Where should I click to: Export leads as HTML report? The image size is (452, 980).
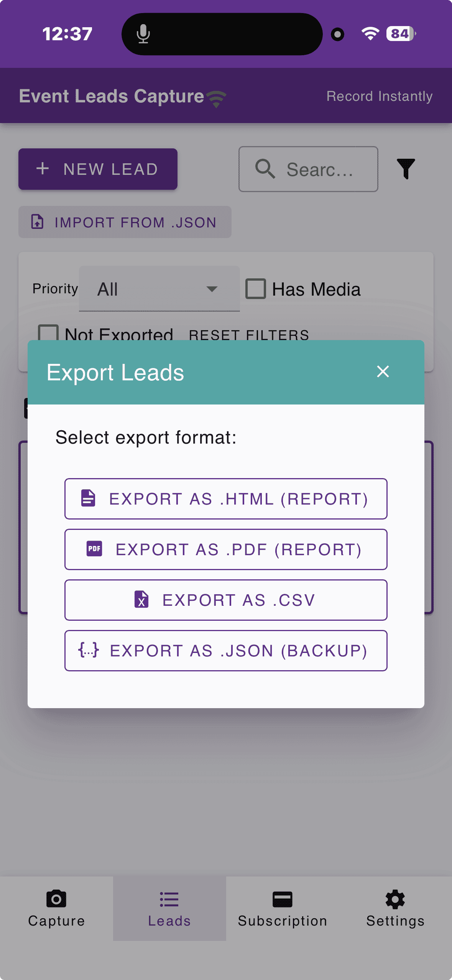pos(226,498)
